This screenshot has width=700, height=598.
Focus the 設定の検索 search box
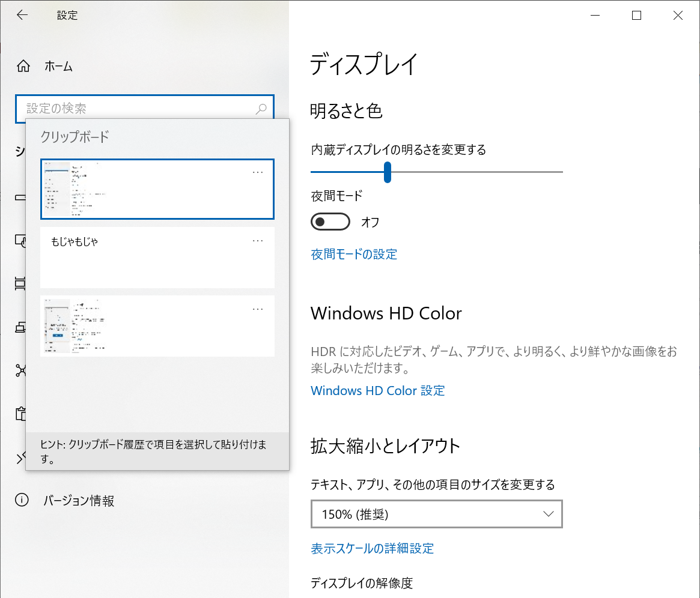click(x=144, y=108)
